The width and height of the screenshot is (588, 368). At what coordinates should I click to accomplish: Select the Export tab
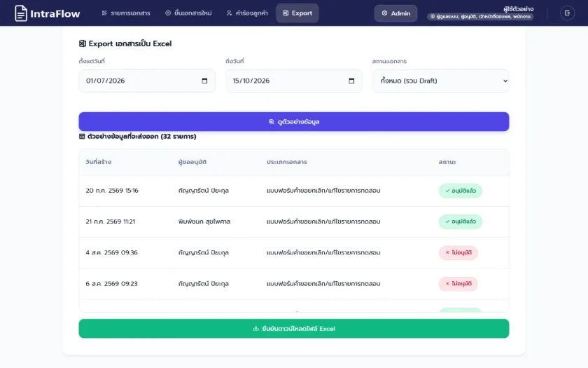pyautogui.click(x=297, y=13)
